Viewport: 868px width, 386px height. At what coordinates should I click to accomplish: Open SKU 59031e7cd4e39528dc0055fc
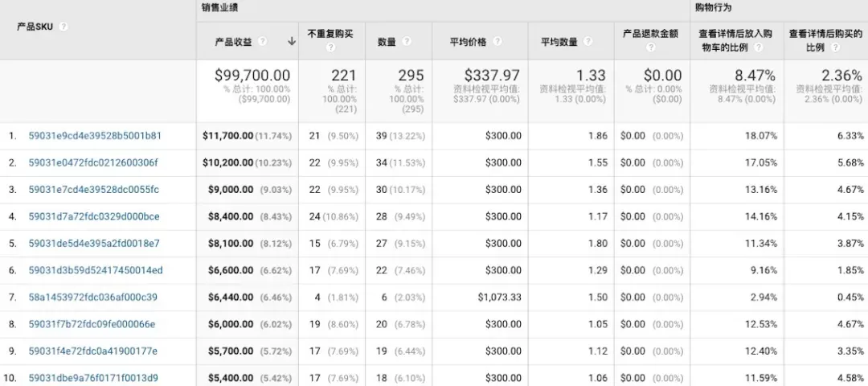coord(93,190)
